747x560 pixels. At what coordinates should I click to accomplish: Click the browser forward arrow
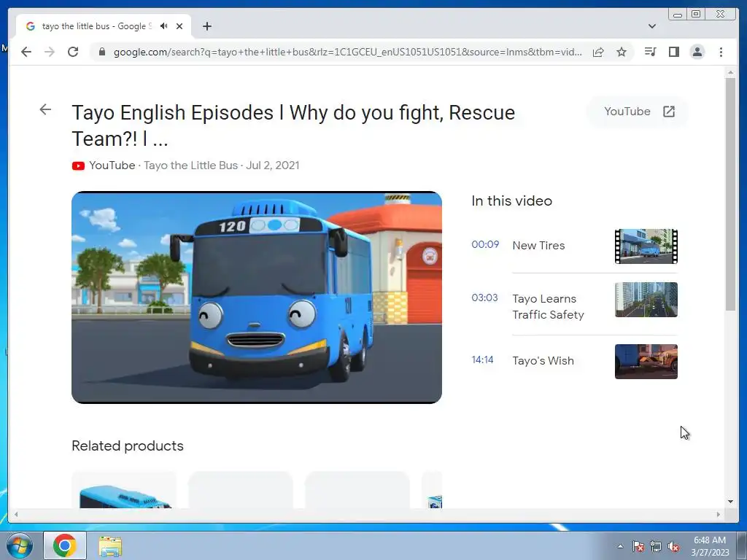[x=50, y=52]
